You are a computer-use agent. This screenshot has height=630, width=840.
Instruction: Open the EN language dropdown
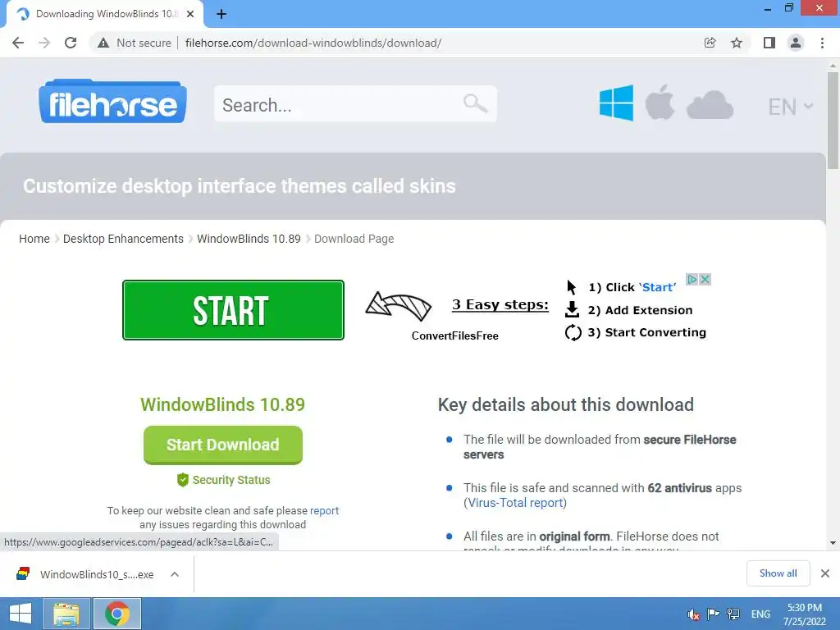click(791, 107)
